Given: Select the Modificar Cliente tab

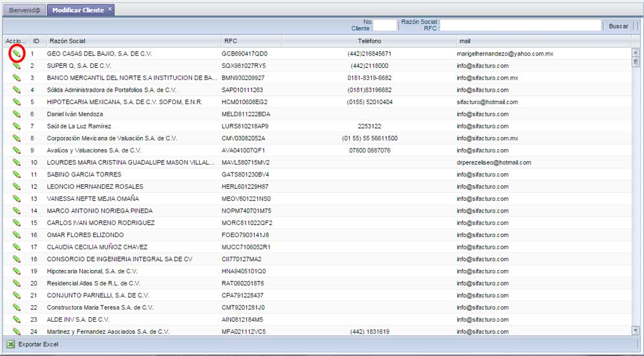Looking at the screenshot, I should point(78,10).
